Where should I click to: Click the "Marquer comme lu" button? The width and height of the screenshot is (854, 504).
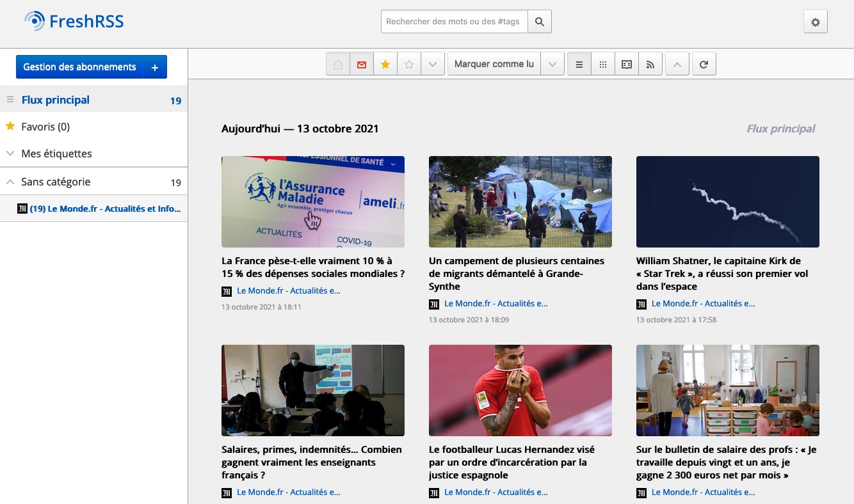pyautogui.click(x=494, y=65)
